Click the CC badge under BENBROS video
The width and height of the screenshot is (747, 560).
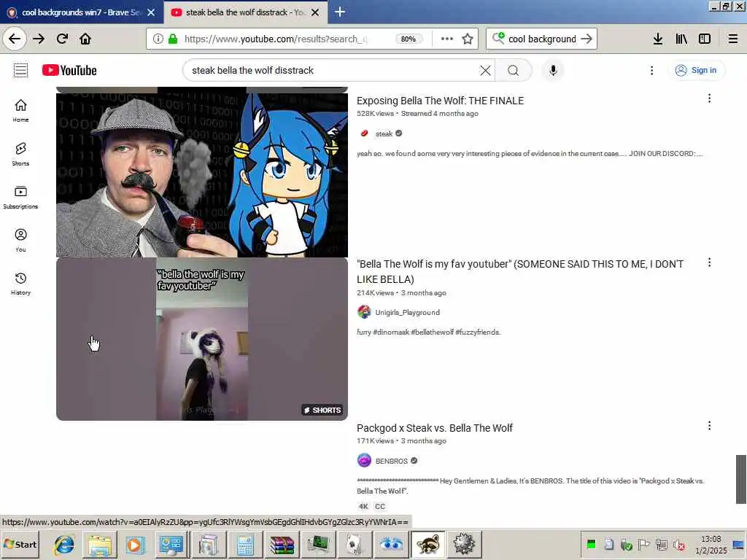coord(379,506)
